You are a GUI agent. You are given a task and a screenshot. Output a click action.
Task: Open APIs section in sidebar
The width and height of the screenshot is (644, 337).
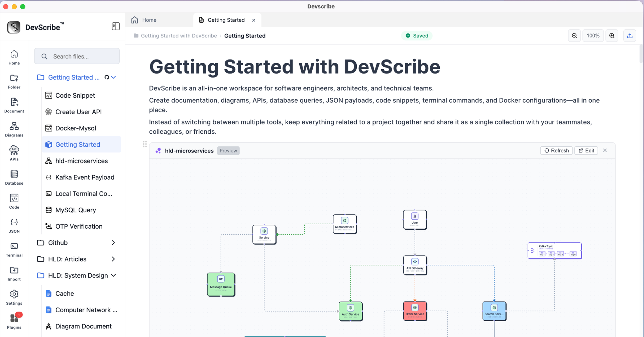[14, 154]
